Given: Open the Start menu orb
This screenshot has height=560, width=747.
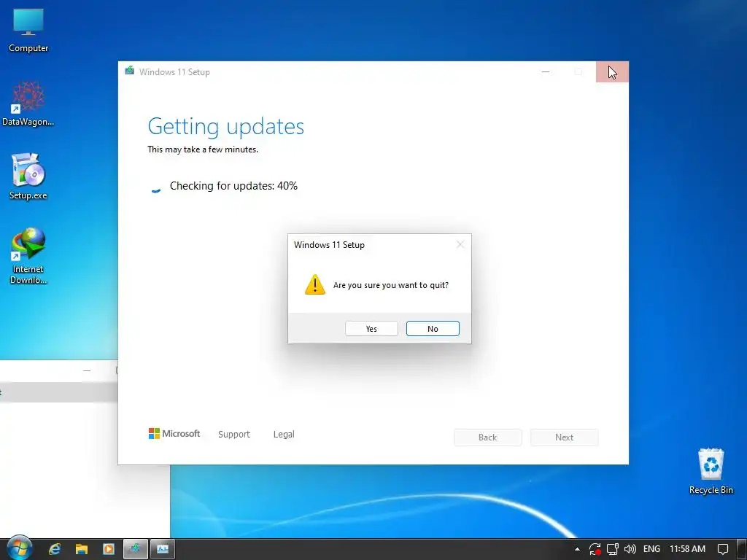Looking at the screenshot, I should (20, 548).
